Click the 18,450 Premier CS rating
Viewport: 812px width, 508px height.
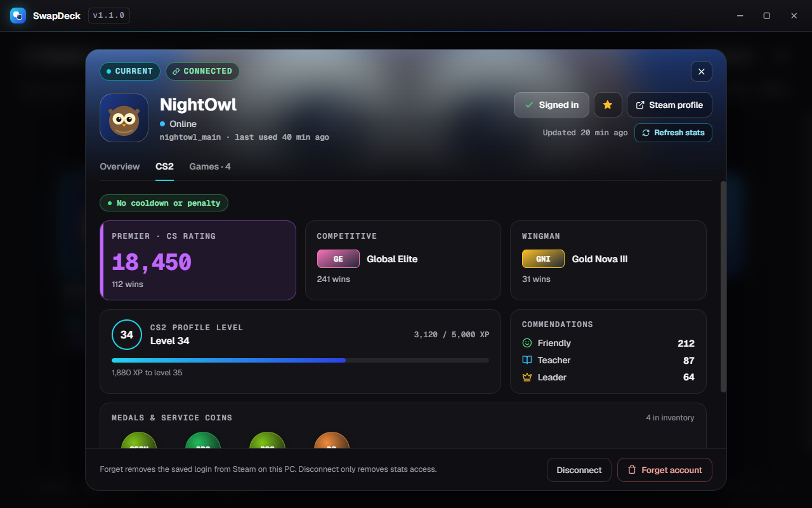(152, 262)
